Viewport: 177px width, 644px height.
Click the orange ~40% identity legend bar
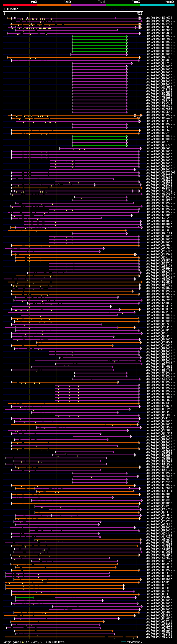pyautogui.click(x=54, y=5)
